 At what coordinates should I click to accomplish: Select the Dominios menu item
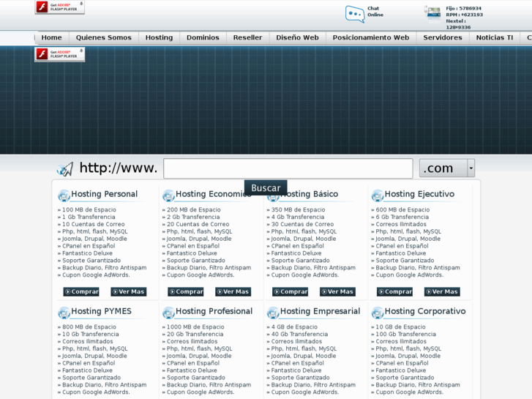203,37
